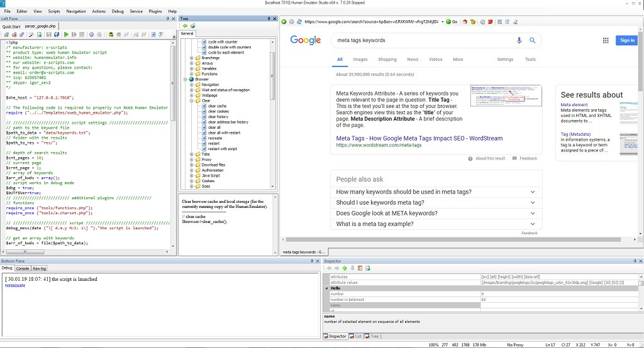Viewport: 644px width, 348px height.
Task: Expand the Arrays tree folder
Action: click(x=191, y=63)
